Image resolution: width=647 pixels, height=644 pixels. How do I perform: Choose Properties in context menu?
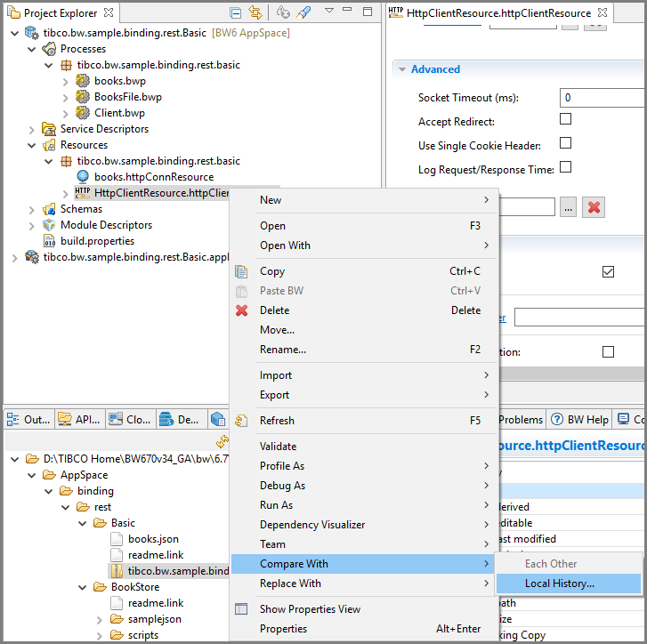362,629
